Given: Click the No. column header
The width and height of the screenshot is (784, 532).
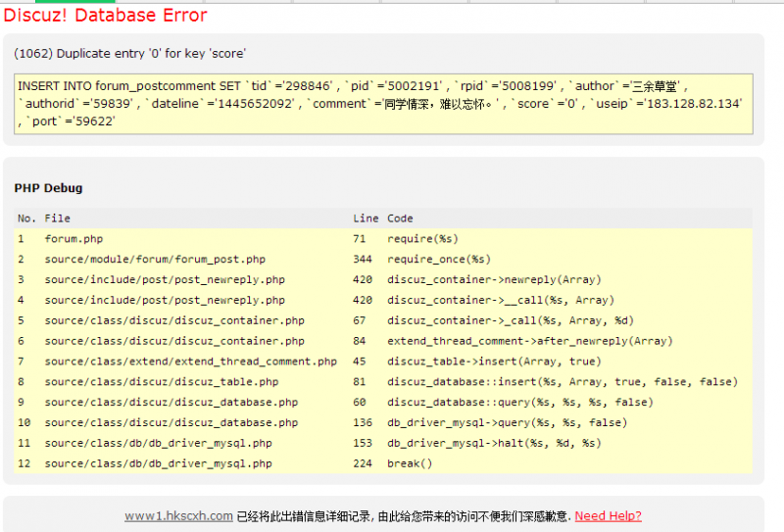Looking at the screenshot, I should click(x=26, y=218).
